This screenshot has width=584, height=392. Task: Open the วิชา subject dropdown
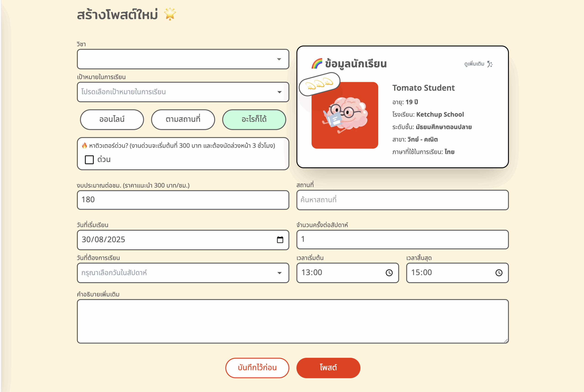(183, 59)
